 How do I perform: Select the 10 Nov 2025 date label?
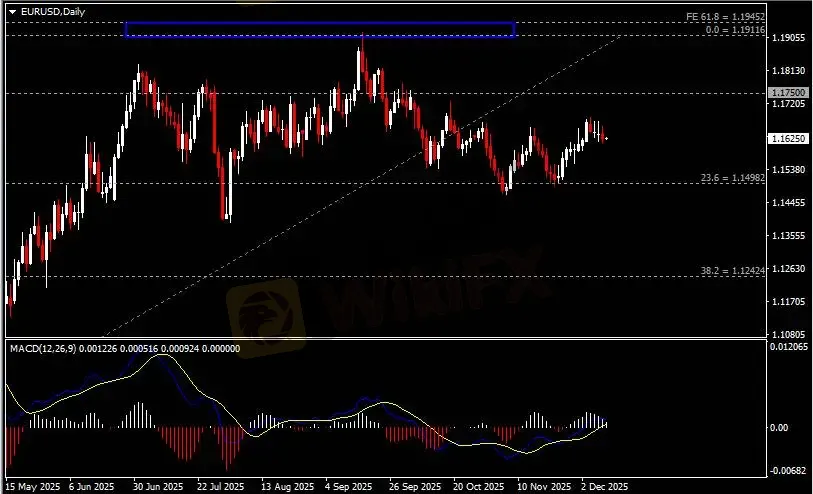(544, 487)
